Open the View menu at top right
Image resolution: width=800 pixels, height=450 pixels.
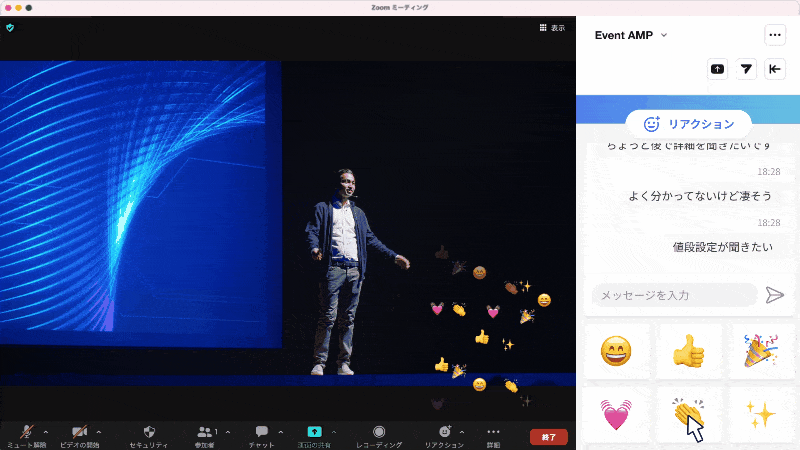coord(552,28)
